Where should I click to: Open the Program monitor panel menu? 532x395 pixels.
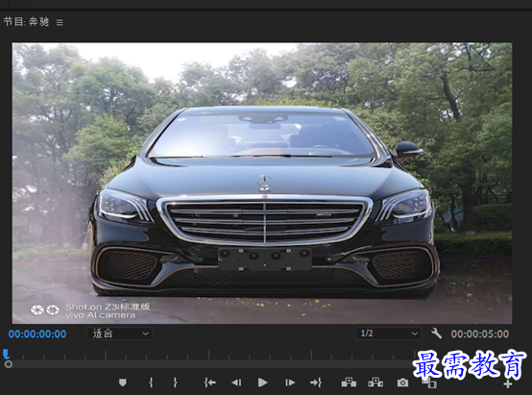coord(60,22)
